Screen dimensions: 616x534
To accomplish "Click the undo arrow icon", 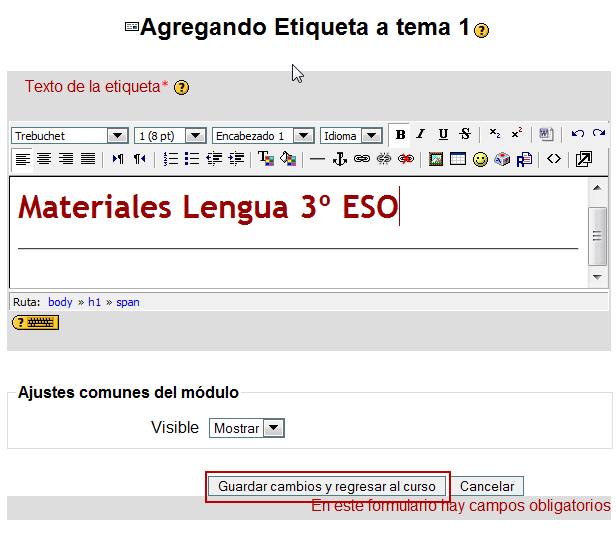I will (x=578, y=135).
